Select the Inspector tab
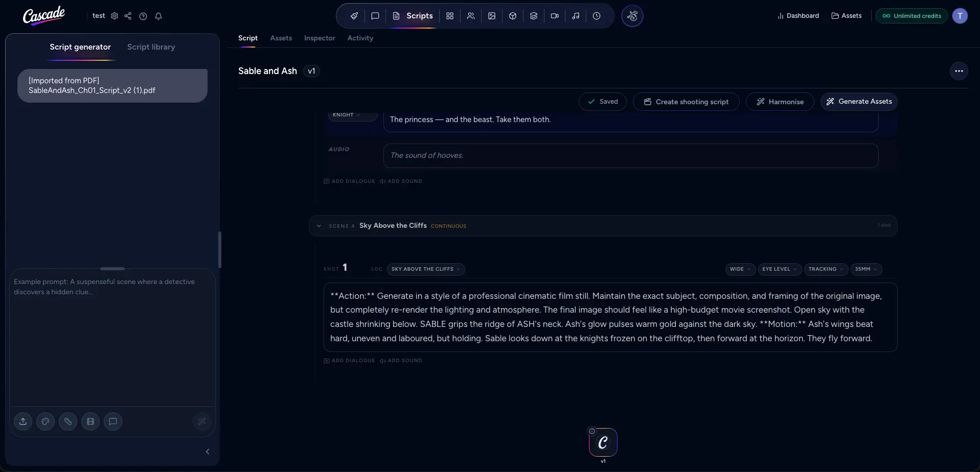 pos(320,38)
